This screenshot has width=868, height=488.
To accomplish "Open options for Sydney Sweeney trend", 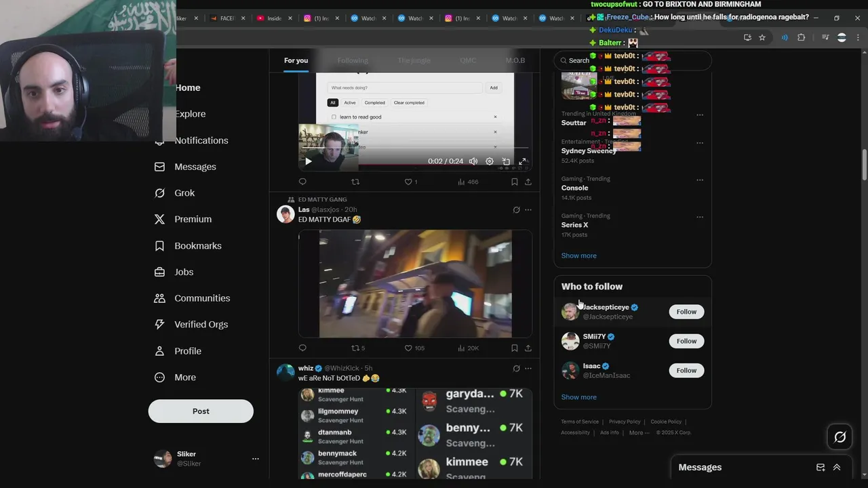I will (700, 143).
